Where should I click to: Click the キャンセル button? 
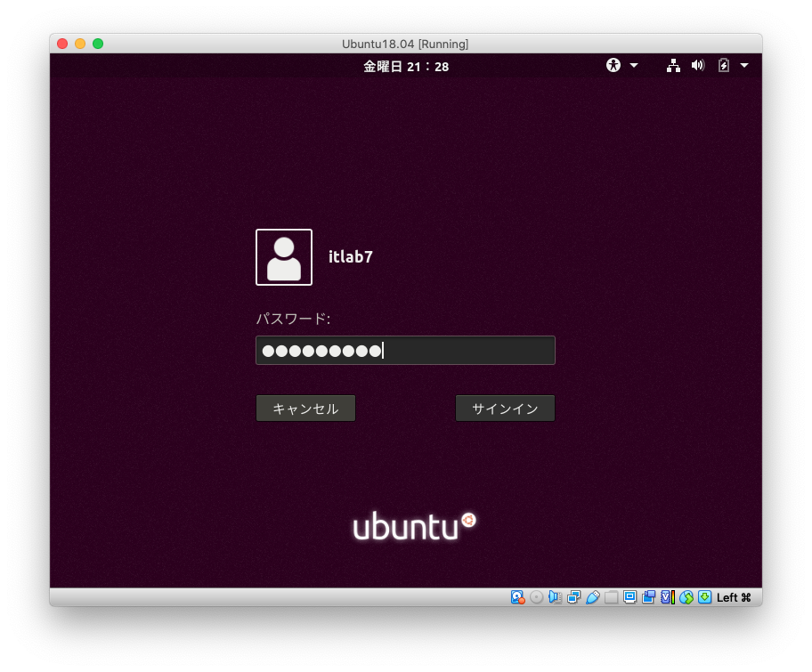pyautogui.click(x=305, y=409)
